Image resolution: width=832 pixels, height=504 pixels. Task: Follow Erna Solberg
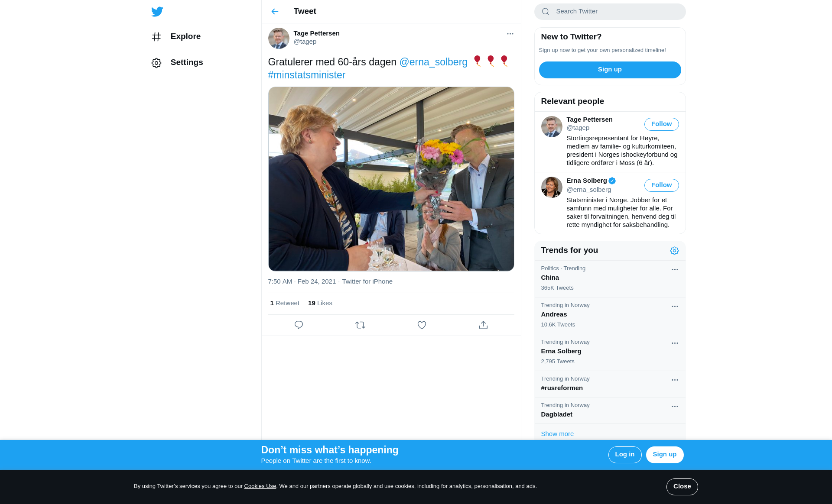point(661,185)
